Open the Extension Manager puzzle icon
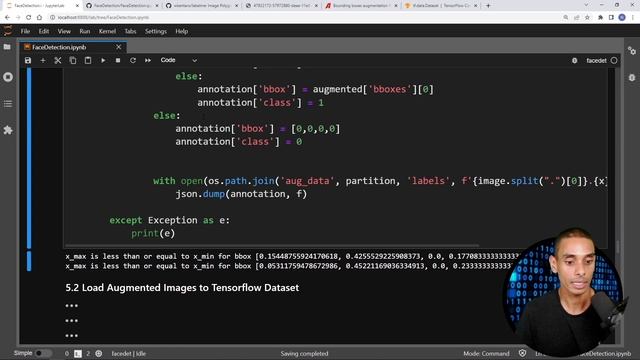The height and width of the screenshot is (360, 640). tap(8, 130)
